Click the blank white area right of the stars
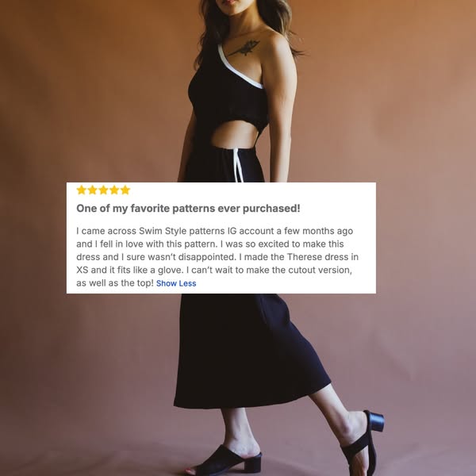 click(x=252, y=190)
